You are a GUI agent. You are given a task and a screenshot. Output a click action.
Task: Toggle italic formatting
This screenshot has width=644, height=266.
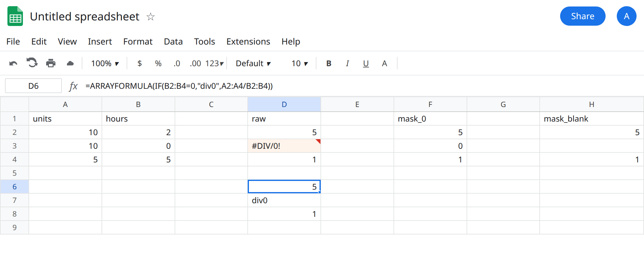(x=347, y=63)
